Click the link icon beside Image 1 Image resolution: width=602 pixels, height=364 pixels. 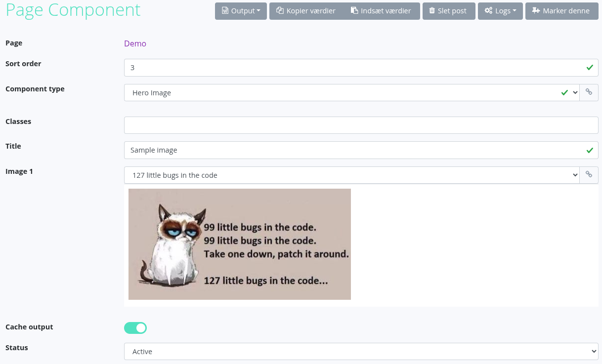pyautogui.click(x=589, y=175)
